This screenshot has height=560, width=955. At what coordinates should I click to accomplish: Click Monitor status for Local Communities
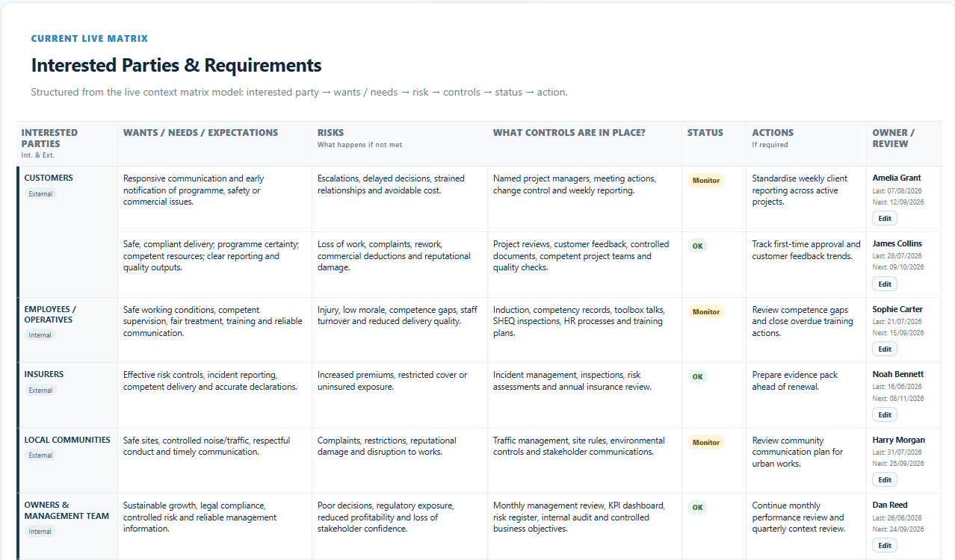coord(706,442)
